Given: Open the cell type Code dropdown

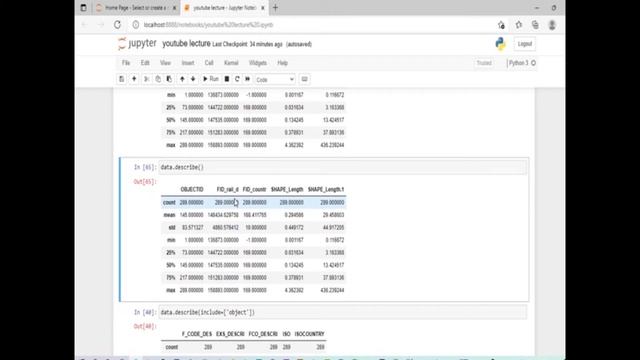Looking at the screenshot, I should coord(274,80).
